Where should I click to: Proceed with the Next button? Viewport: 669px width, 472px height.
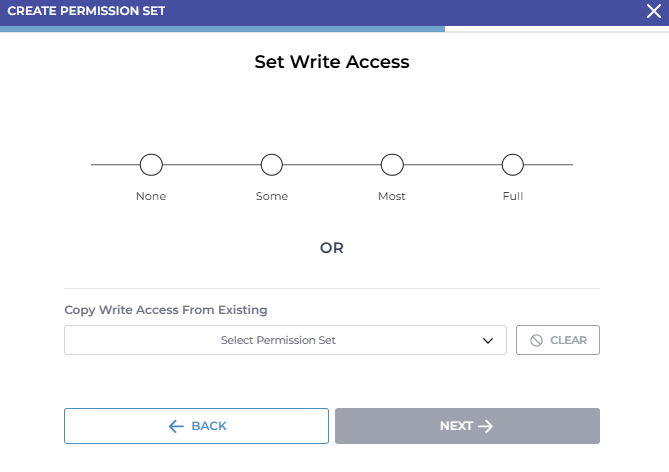[x=467, y=426]
